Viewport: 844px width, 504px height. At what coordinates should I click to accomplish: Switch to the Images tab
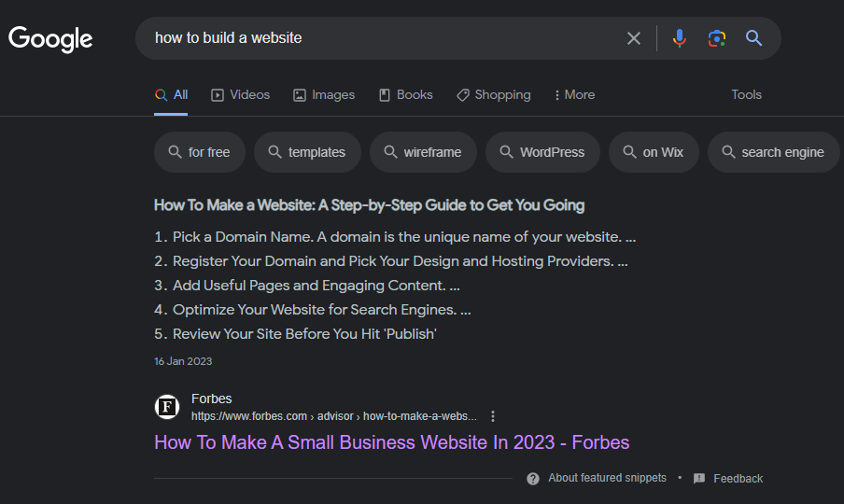324,95
